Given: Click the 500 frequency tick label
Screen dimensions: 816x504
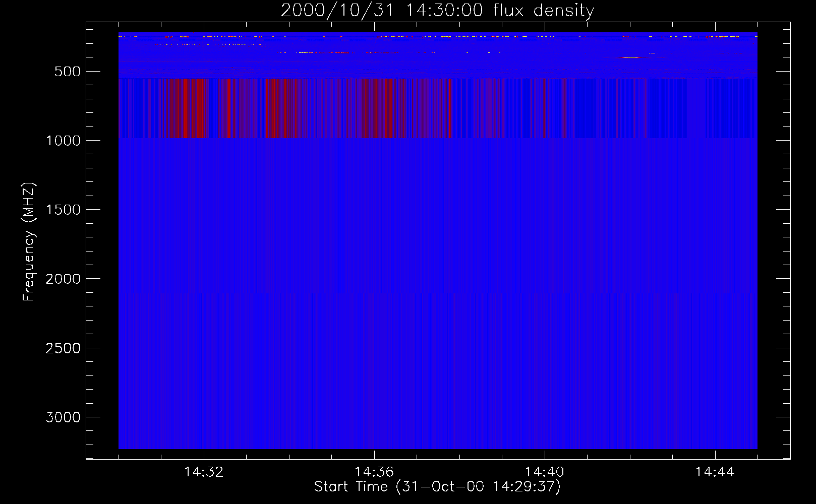Looking at the screenshot, I should coord(68,72).
